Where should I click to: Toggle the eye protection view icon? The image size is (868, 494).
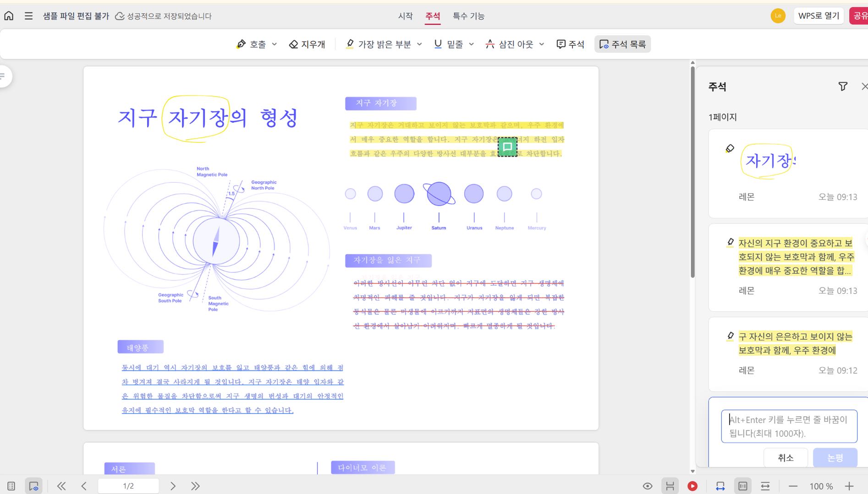[x=647, y=486]
